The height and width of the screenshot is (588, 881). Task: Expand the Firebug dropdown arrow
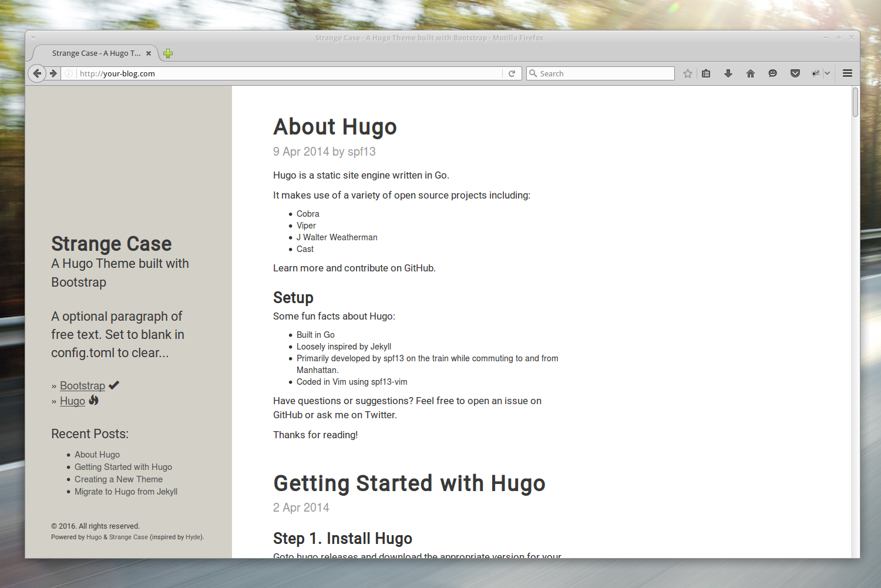tap(828, 73)
